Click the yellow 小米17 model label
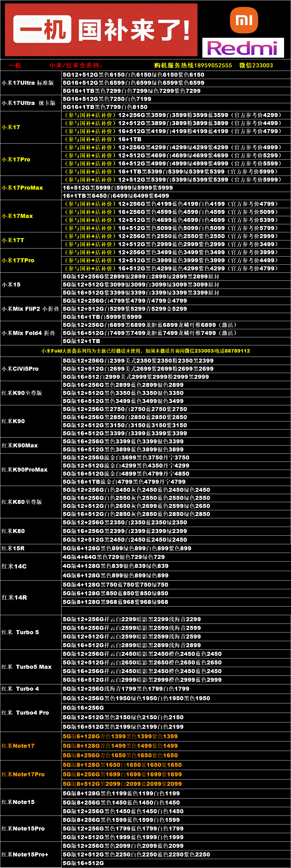Viewport: 291px width, 868px height. tap(11, 127)
